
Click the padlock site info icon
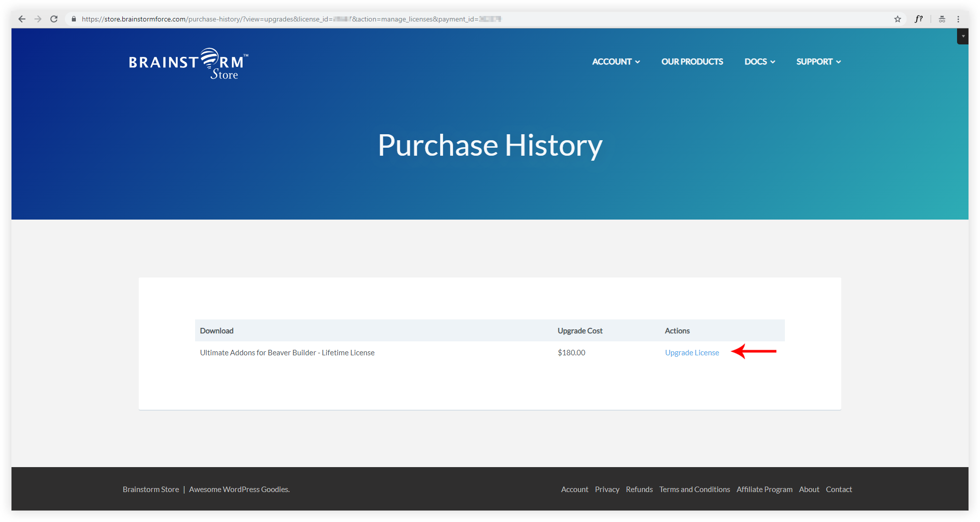click(x=74, y=19)
